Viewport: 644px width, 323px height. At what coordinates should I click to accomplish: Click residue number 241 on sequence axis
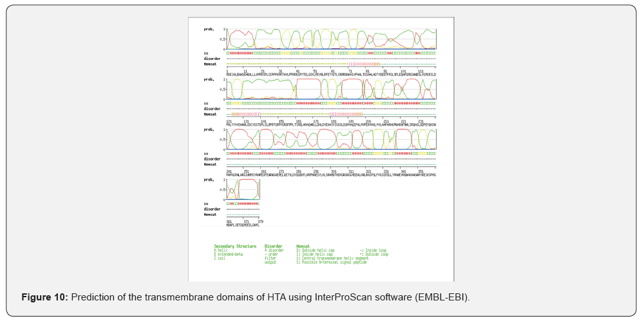click(x=229, y=170)
